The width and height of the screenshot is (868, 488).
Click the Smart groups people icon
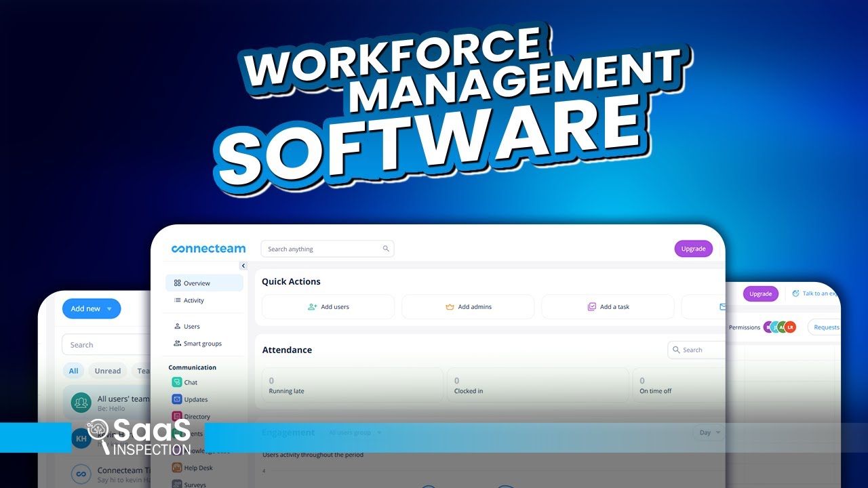pyautogui.click(x=177, y=344)
